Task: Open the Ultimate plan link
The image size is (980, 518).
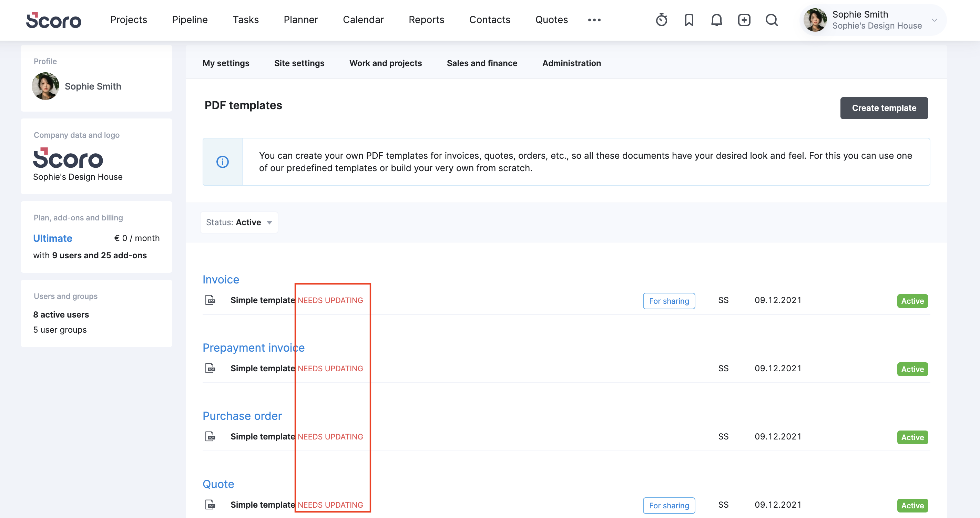Action: (52, 238)
